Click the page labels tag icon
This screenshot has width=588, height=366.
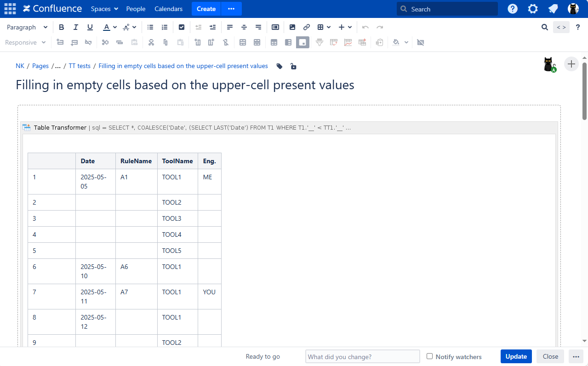coord(280,66)
